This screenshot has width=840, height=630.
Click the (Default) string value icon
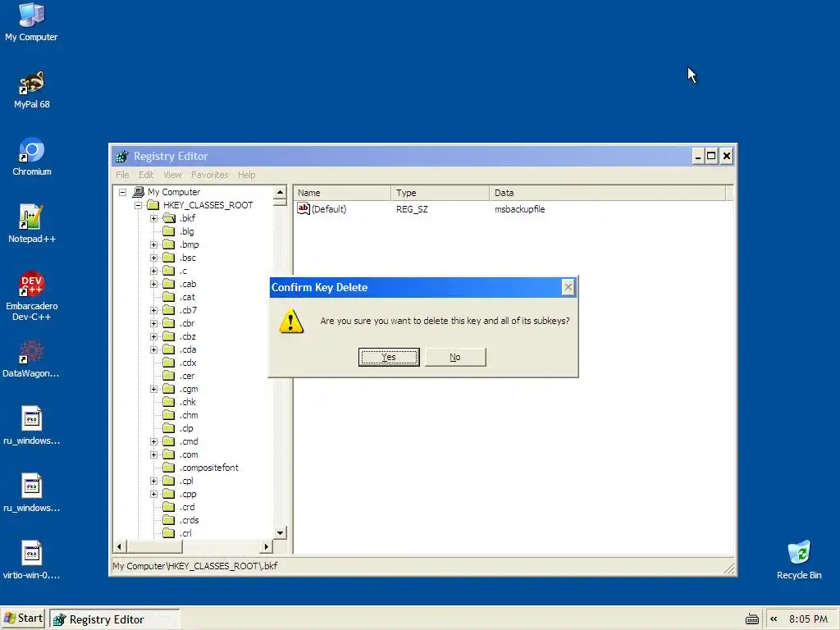tap(304, 209)
